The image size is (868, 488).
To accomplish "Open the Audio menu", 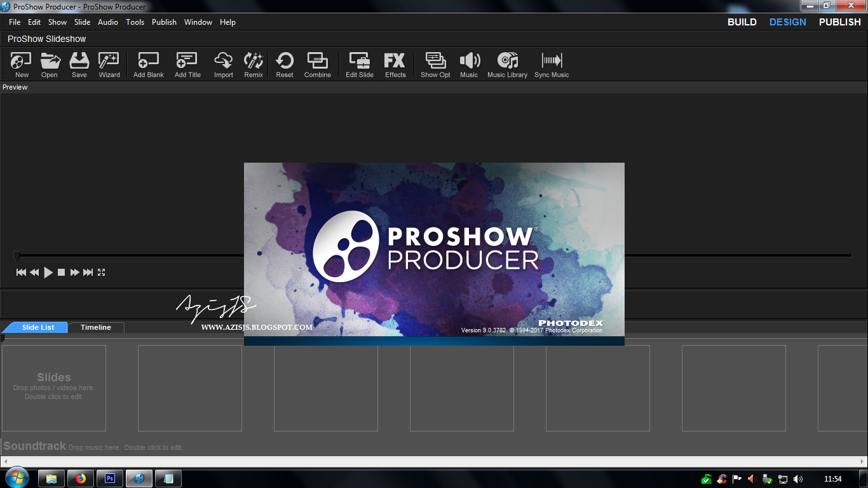I will click(x=107, y=22).
